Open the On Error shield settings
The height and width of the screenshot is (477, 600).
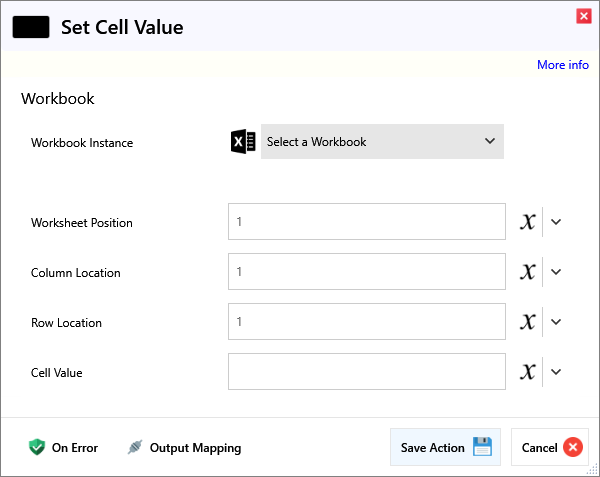64,448
